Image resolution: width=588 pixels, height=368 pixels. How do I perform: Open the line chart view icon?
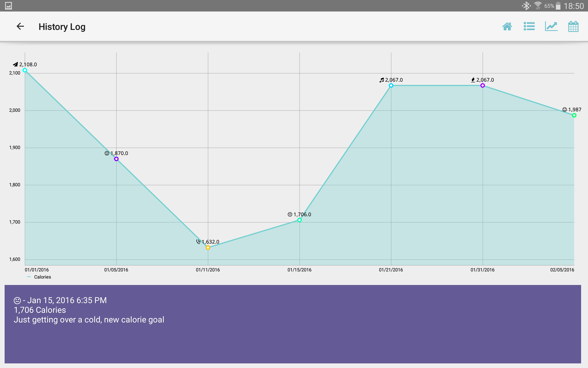coord(551,26)
